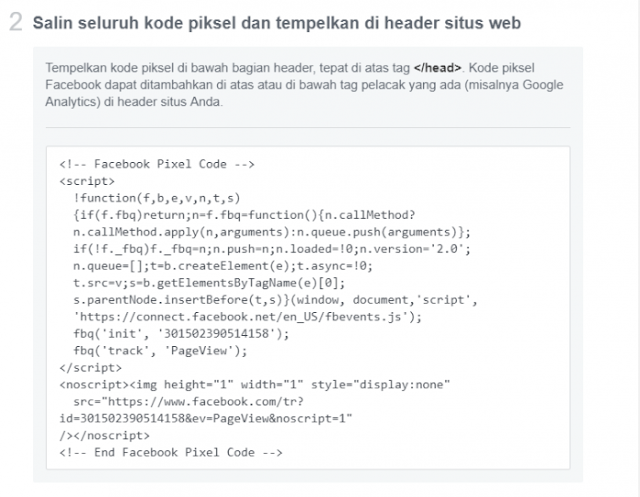The height and width of the screenshot is (497, 640).
Task: Click the id=301502390514158&ev=PageView line
Action: [206, 419]
